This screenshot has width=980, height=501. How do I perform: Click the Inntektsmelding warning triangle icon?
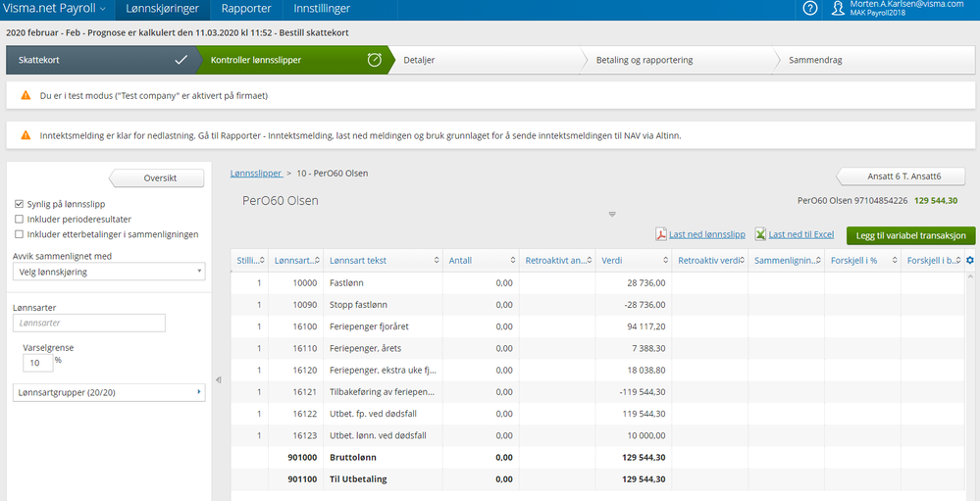[26, 135]
